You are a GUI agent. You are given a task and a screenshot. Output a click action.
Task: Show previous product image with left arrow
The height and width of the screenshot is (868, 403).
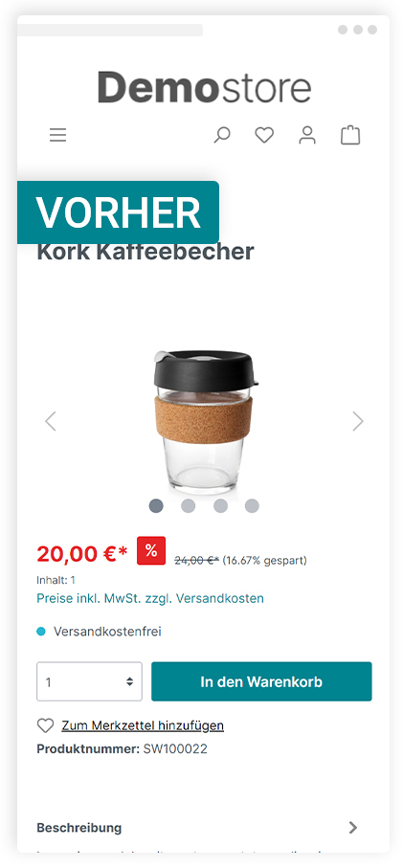pos(51,421)
